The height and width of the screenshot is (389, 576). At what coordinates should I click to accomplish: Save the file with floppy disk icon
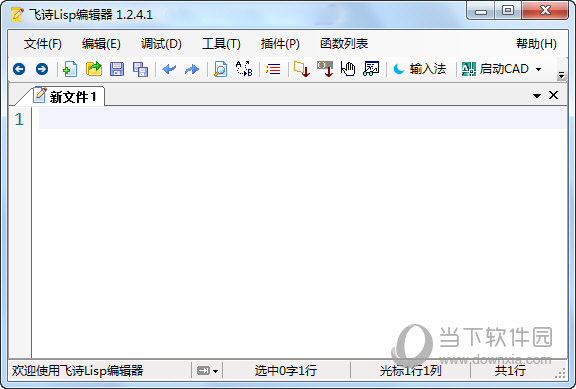point(117,69)
